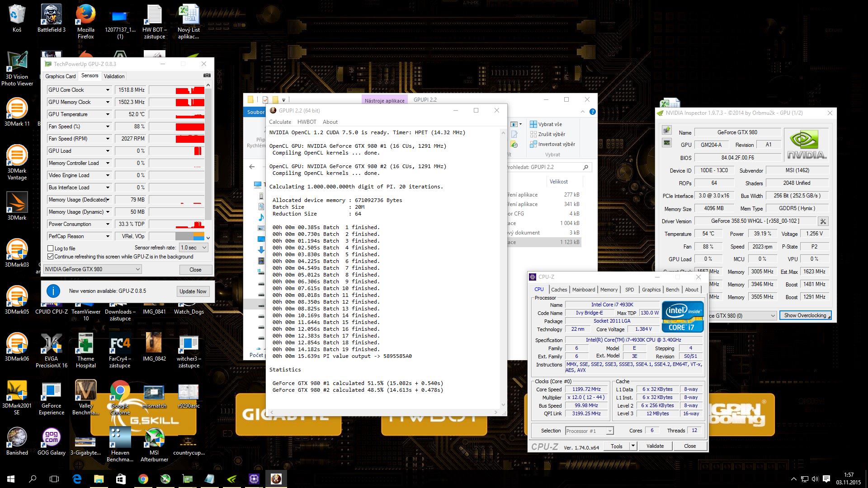Click the NVIDIA Inspector tools wrench icon

click(x=823, y=221)
